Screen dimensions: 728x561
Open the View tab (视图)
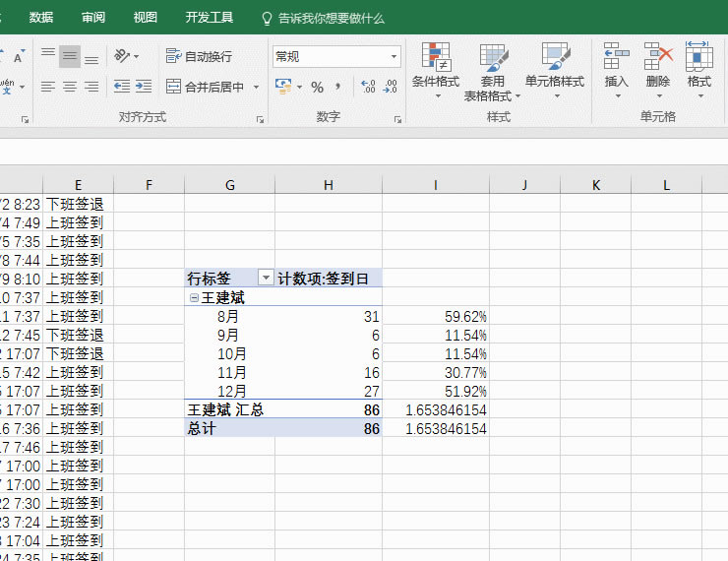click(146, 17)
